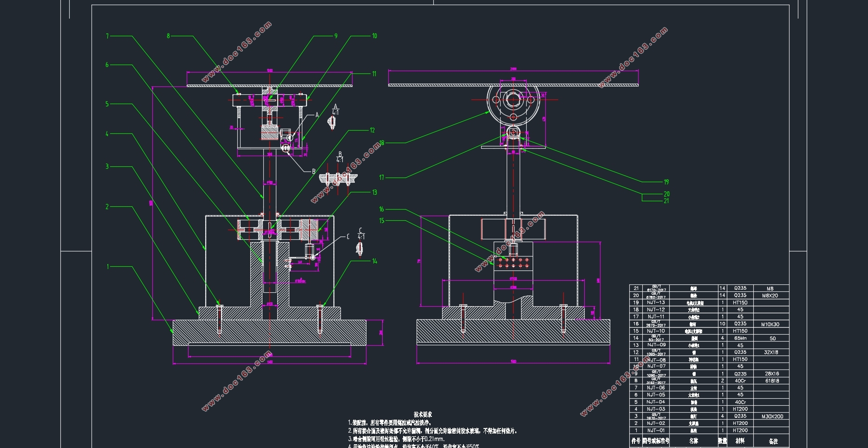Click callout number 14 near base bolt

tap(374, 261)
